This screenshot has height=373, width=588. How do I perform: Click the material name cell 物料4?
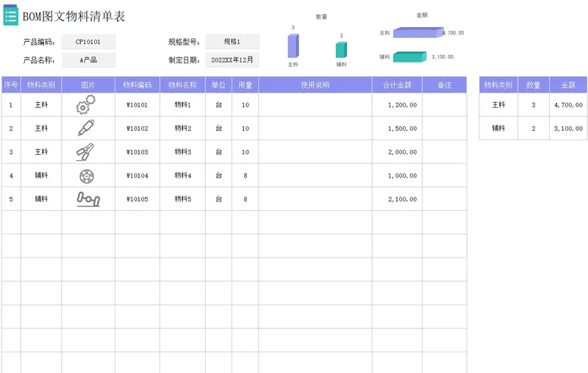click(182, 175)
